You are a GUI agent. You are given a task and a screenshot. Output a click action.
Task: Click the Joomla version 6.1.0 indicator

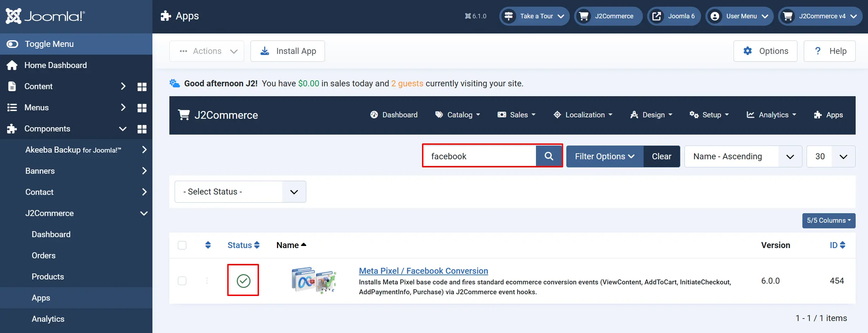pyautogui.click(x=476, y=16)
